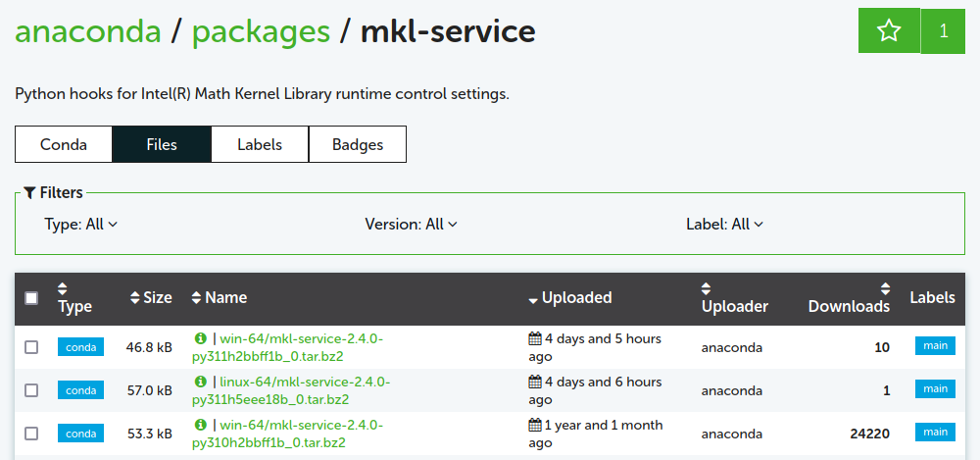Click uploader anaconda in the linux-64 row

732,390
